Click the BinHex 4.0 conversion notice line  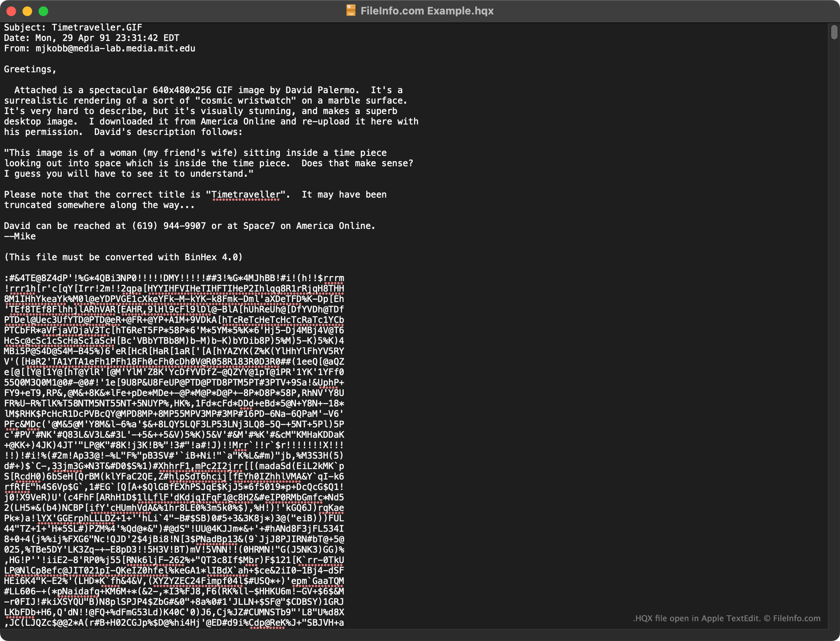point(122,257)
